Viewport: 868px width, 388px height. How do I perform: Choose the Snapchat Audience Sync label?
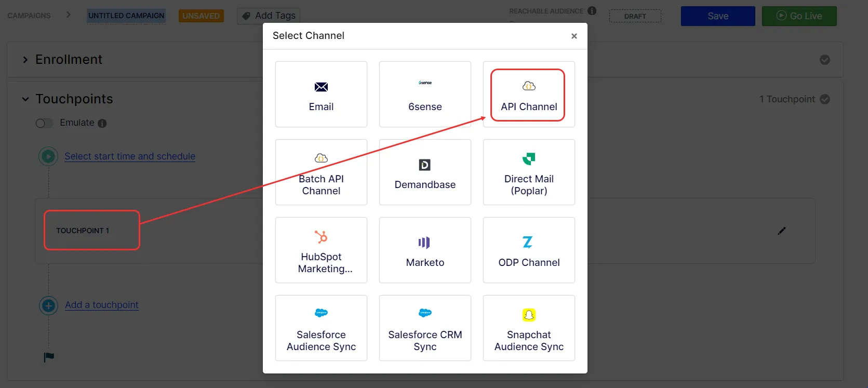tap(529, 341)
